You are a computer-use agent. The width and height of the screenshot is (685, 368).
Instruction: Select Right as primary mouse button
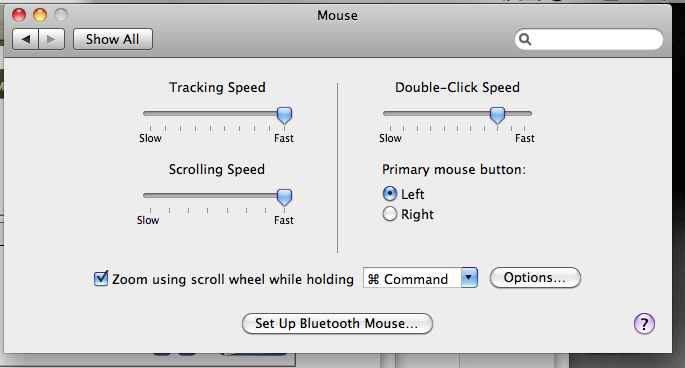coord(390,214)
